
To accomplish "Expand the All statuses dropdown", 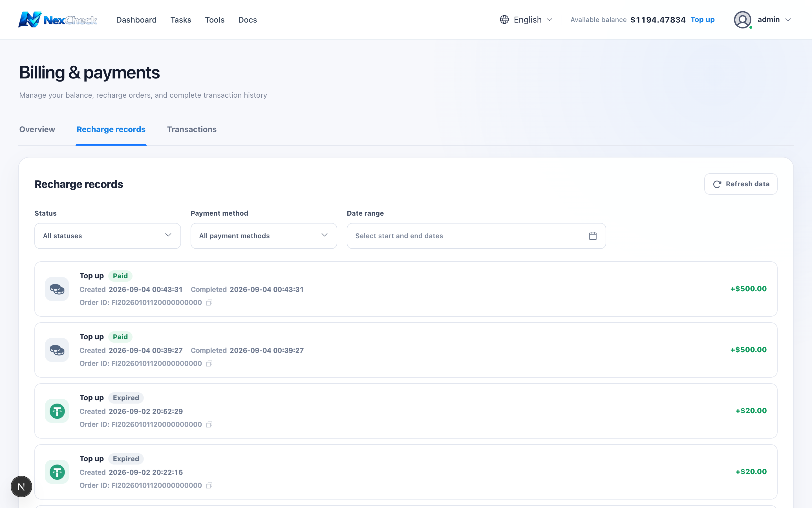I will tap(108, 236).
